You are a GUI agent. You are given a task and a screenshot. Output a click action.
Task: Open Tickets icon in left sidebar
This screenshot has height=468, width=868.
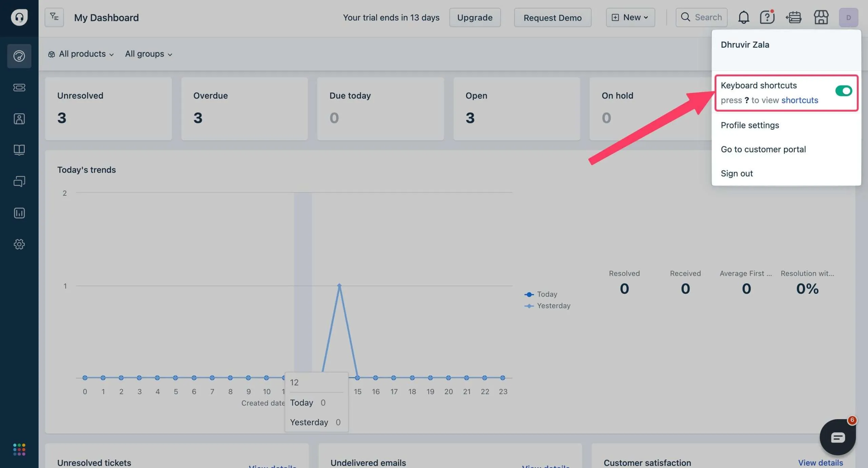click(x=19, y=87)
